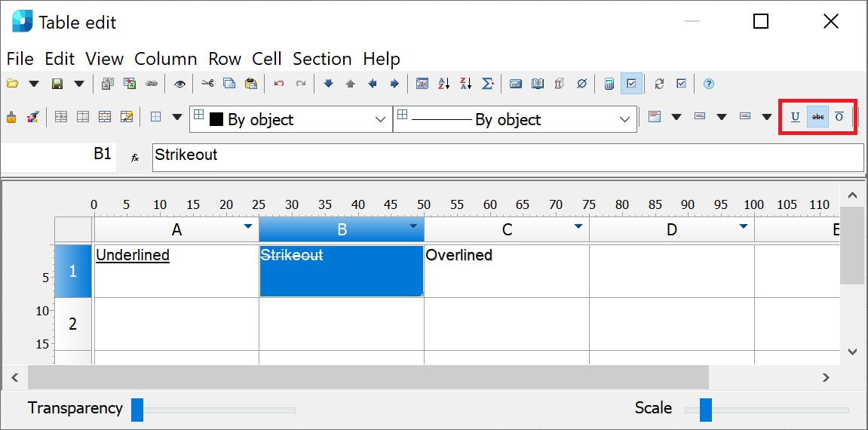
Task: Select row 2 header
Action: coord(73,324)
